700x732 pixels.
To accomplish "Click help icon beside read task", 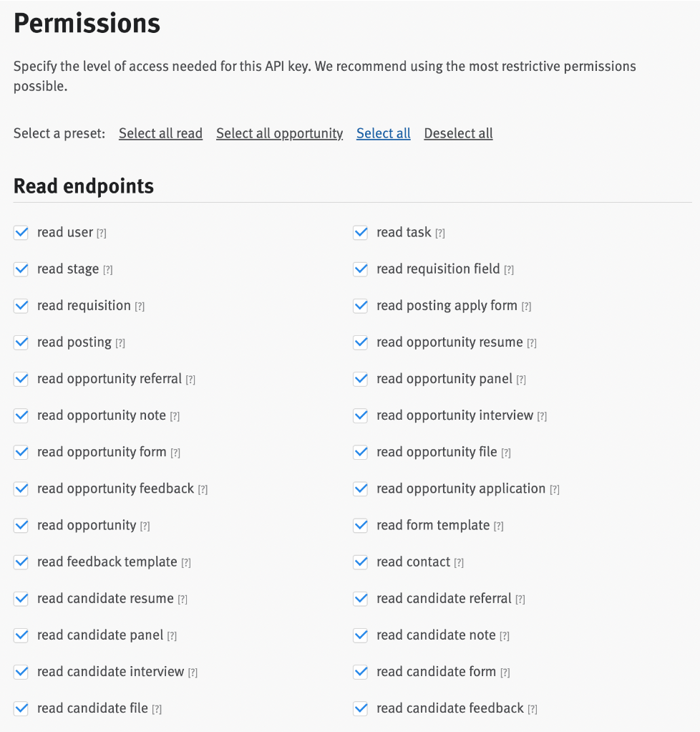I will pos(440,233).
